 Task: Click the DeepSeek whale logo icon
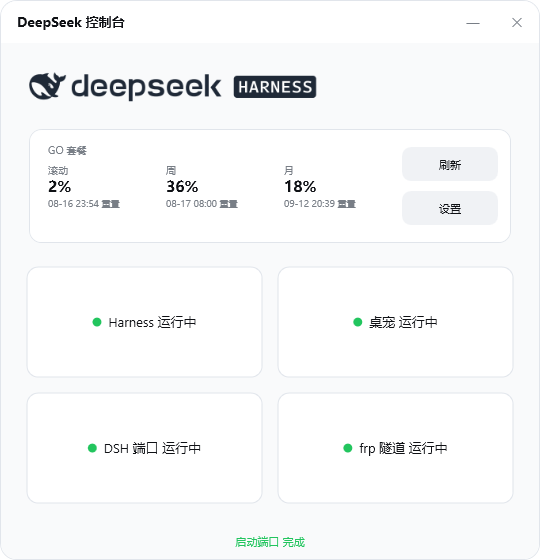pos(47,86)
